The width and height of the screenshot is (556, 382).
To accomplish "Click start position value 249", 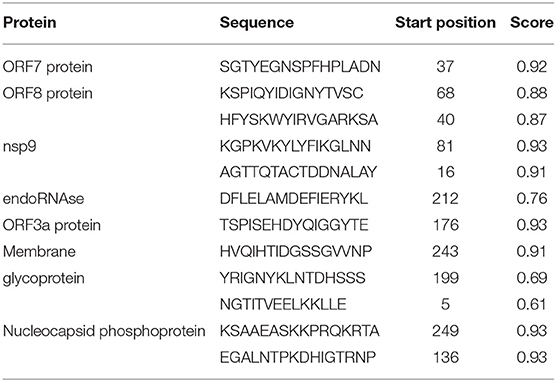I will pyautogui.click(x=445, y=331).
